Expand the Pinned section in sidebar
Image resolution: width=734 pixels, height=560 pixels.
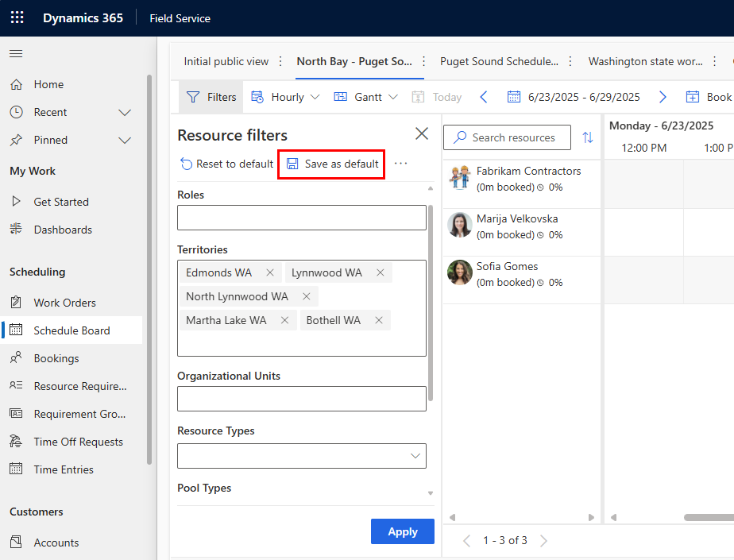coord(125,141)
